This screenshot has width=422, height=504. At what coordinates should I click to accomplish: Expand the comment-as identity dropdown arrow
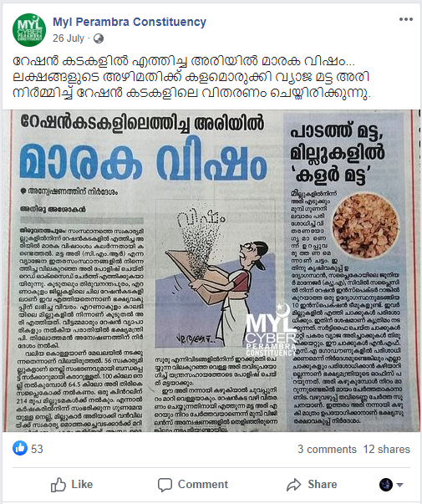click(399, 485)
